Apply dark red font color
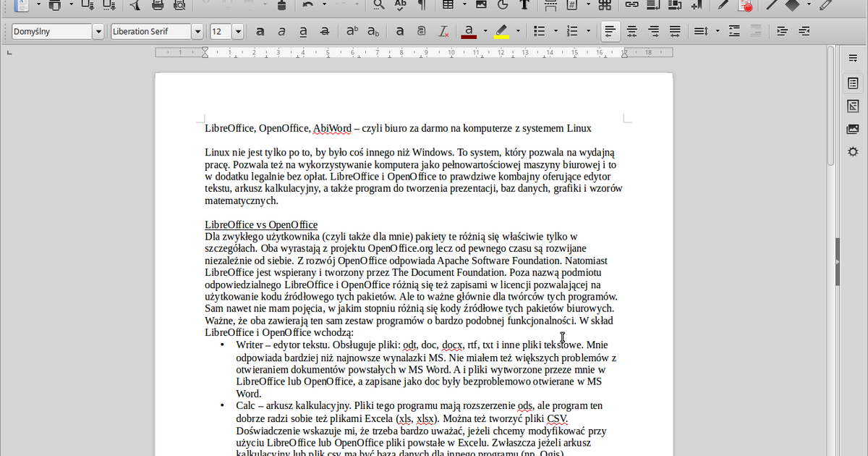Viewport: 868px width, 456px height. (469, 32)
